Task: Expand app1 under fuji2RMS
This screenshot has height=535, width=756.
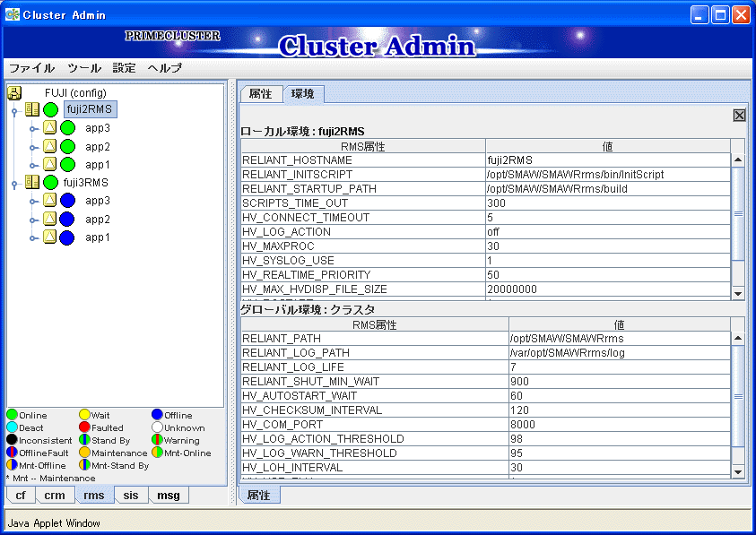Action: 33,166
